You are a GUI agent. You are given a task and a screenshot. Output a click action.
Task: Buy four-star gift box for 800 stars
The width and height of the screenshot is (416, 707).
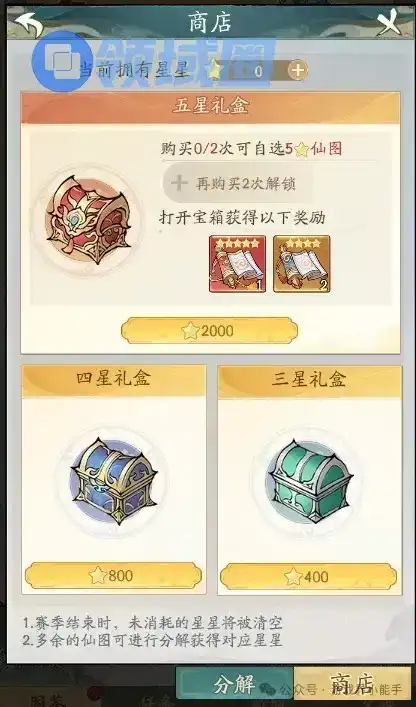pyautogui.click(x=114, y=576)
